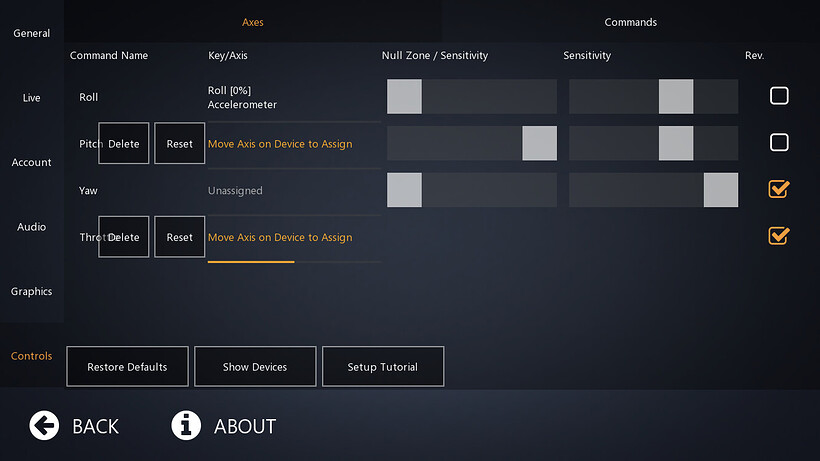This screenshot has height=461, width=820.
Task: Click Pitch sensitivity slider handle
Action: 676,143
